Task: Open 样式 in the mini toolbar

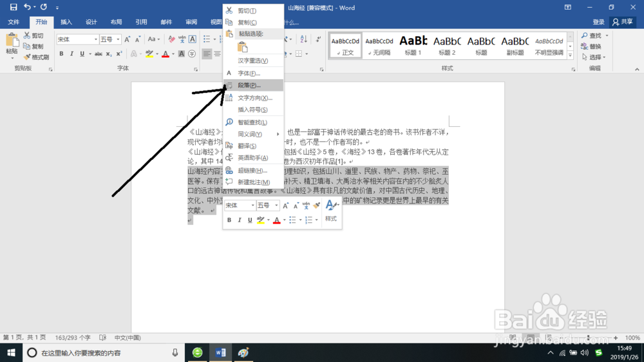Action: click(x=331, y=211)
